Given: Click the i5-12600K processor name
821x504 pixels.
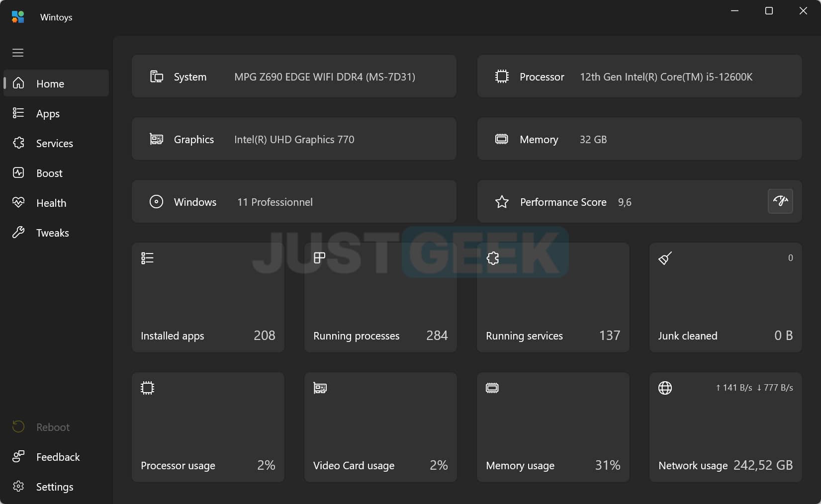Looking at the screenshot, I should click(x=666, y=77).
